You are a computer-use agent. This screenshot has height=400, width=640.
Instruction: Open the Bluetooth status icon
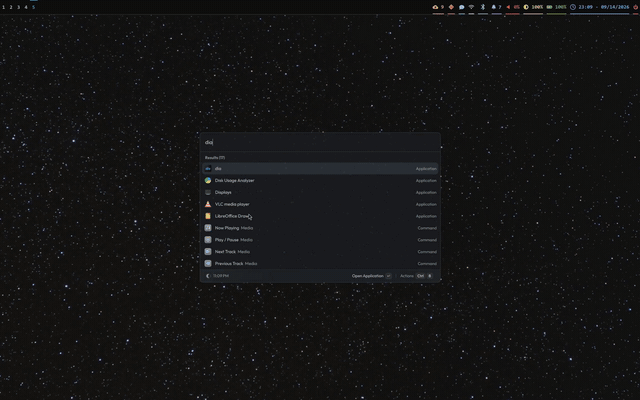click(482, 7)
